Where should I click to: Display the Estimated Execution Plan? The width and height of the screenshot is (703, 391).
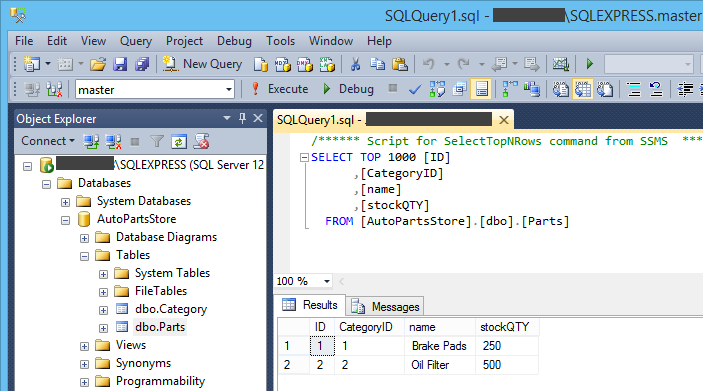tap(437, 89)
